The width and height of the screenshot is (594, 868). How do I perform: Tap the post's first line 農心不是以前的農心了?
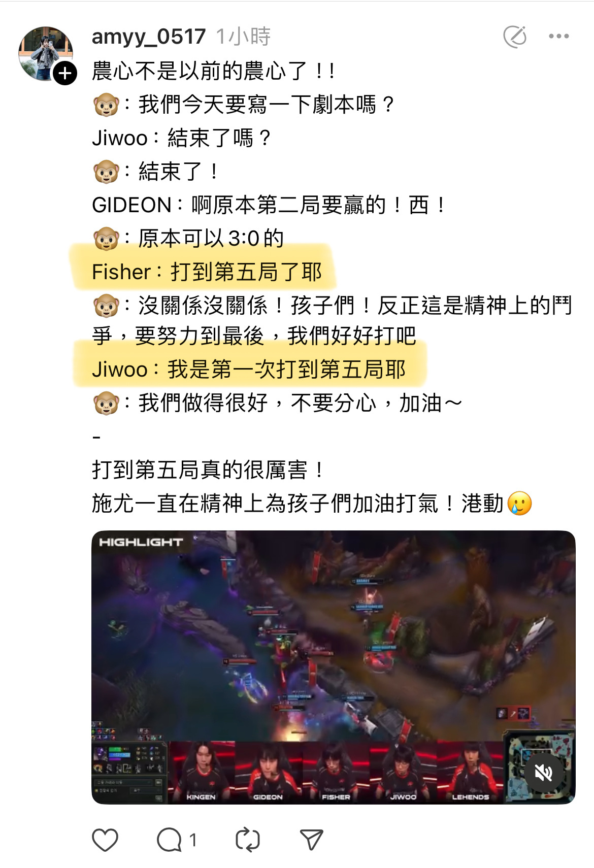213,71
